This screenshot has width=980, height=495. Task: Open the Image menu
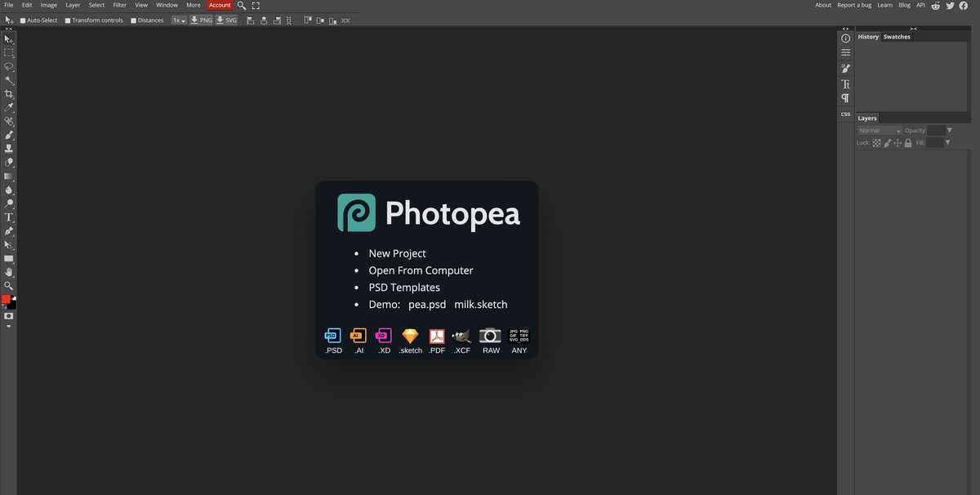pyautogui.click(x=49, y=5)
